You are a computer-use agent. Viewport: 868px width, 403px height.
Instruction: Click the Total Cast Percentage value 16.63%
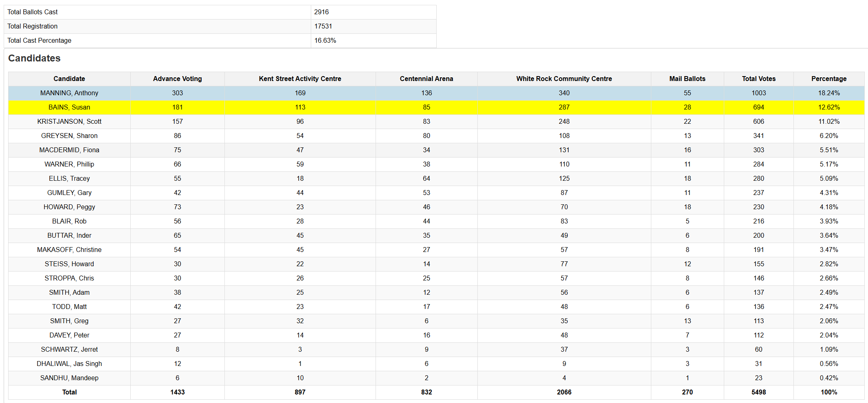point(325,40)
